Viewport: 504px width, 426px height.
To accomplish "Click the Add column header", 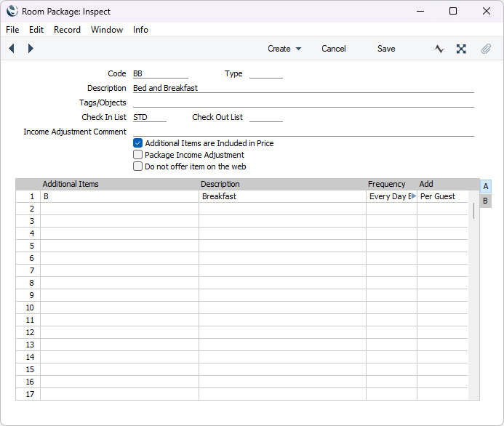I will [426, 184].
